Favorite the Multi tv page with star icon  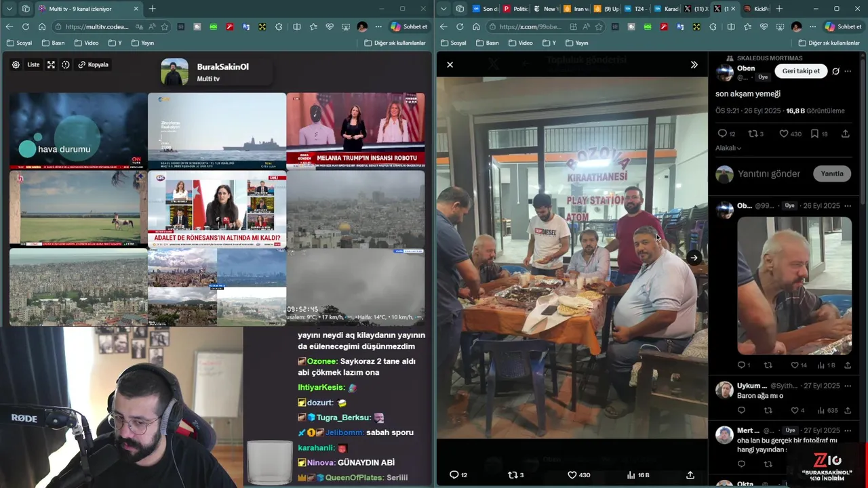164,27
